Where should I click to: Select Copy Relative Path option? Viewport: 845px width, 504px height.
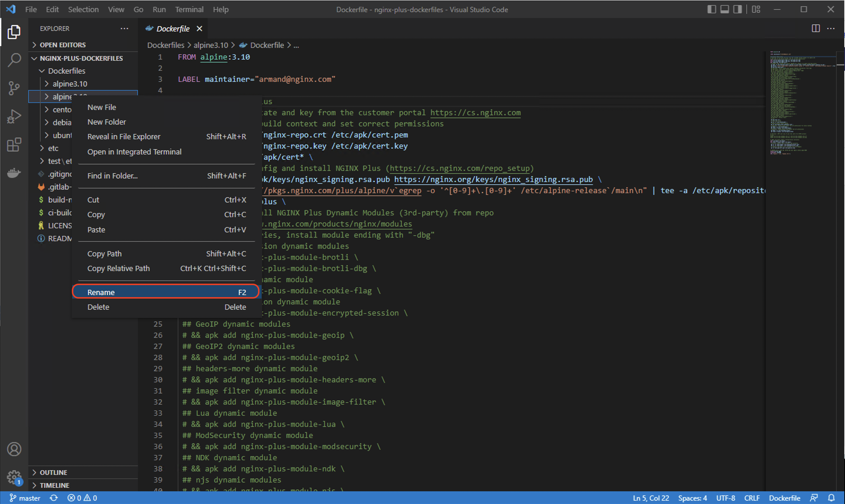(x=167, y=268)
